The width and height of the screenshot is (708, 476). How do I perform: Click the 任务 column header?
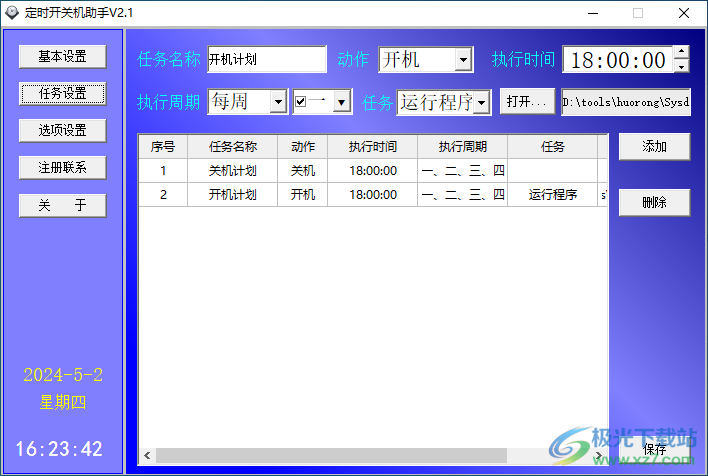pos(553,146)
